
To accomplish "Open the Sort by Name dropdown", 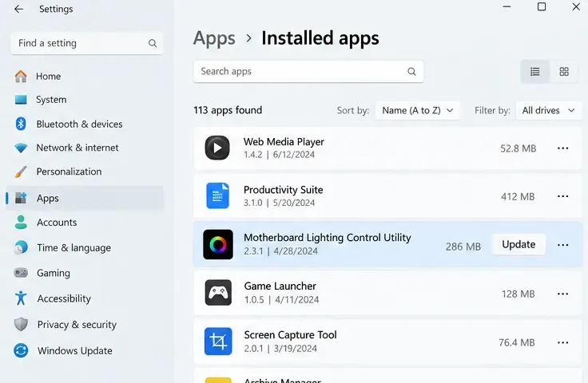I will (418, 110).
